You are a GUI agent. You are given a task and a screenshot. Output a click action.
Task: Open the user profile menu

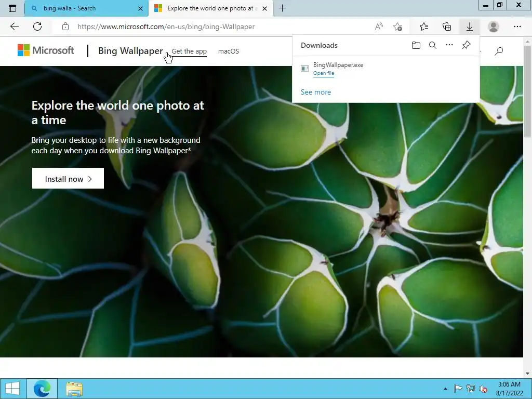(x=494, y=26)
